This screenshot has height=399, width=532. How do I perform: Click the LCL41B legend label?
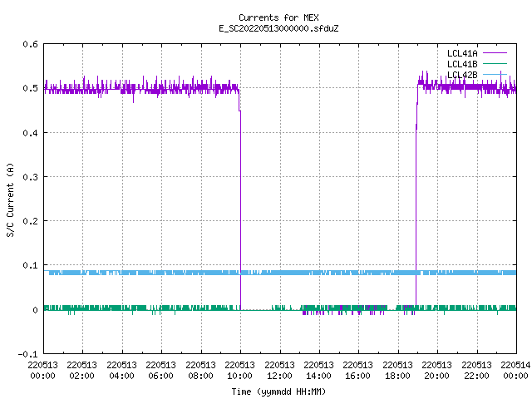pyautogui.click(x=462, y=64)
